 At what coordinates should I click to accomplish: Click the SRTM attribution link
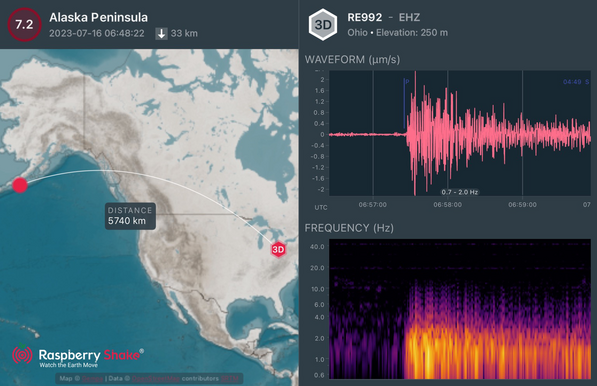(x=230, y=378)
